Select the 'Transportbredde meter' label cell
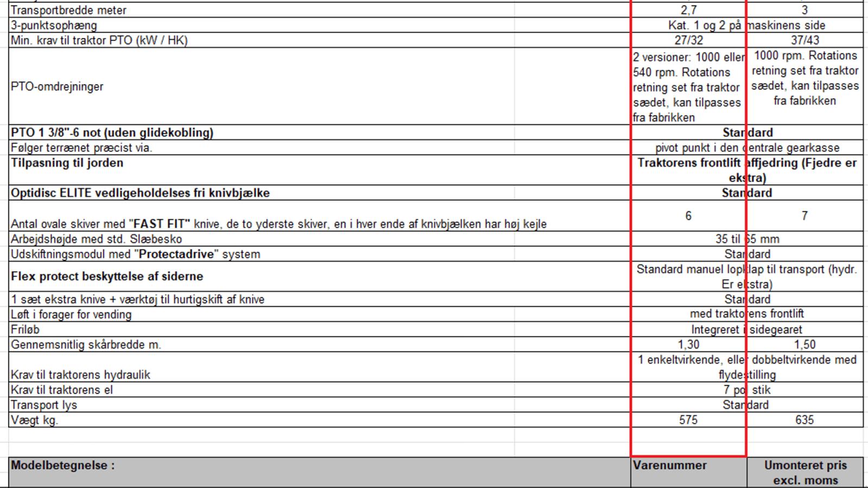Screen dimensions: 868x488 [69, 10]
